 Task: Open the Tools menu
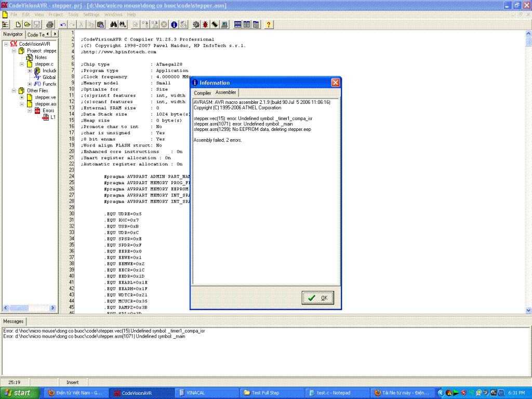(73, 15)
